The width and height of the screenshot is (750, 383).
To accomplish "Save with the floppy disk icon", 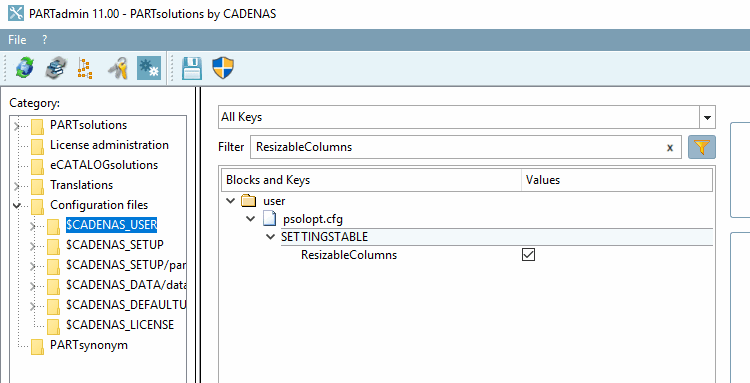I will pyautogui.click(x=192, y=68).
